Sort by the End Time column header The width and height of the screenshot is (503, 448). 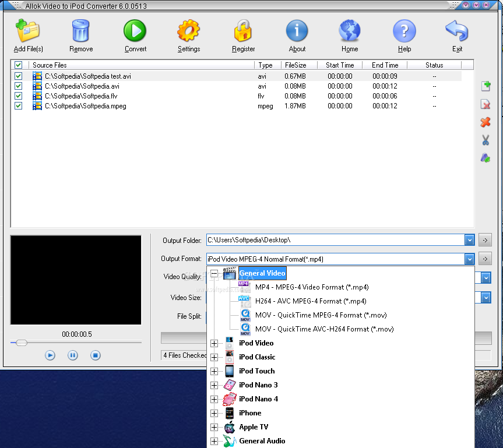click(x=385, y=65)
